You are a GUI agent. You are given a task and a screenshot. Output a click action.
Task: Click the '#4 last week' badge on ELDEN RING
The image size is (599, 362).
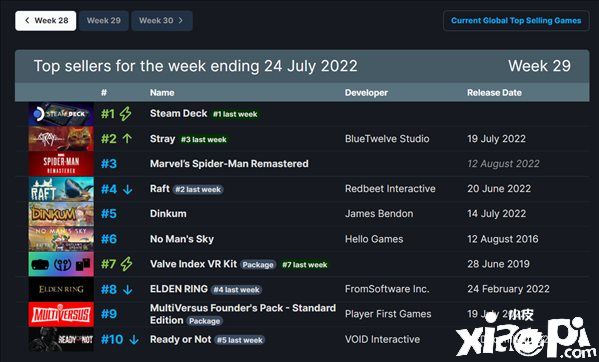[x=236, y=290]
